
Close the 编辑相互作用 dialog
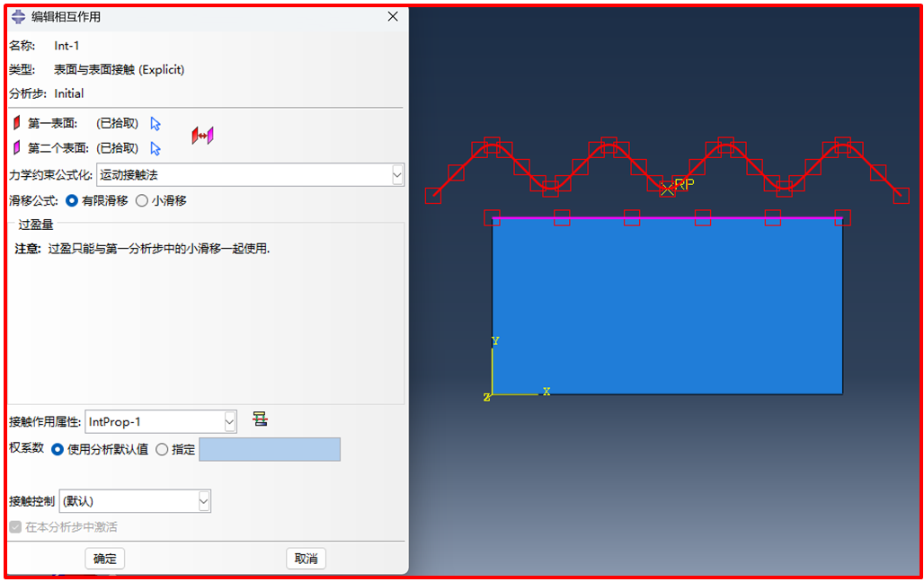393,17
